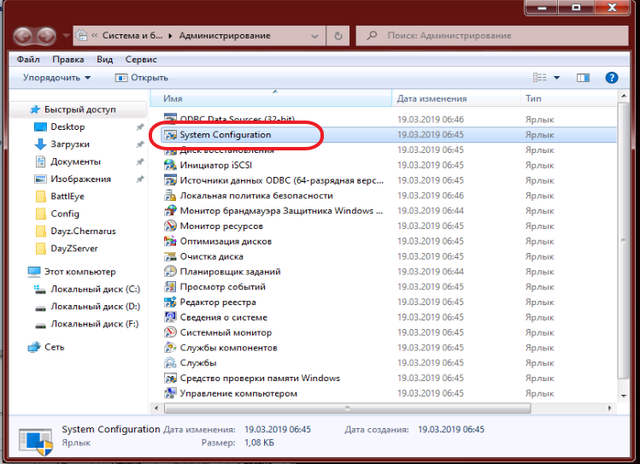Viewport: 640px width, 464px height.
Task: Select Изображения in the navigation pane
Action: (x=78, y=179)
